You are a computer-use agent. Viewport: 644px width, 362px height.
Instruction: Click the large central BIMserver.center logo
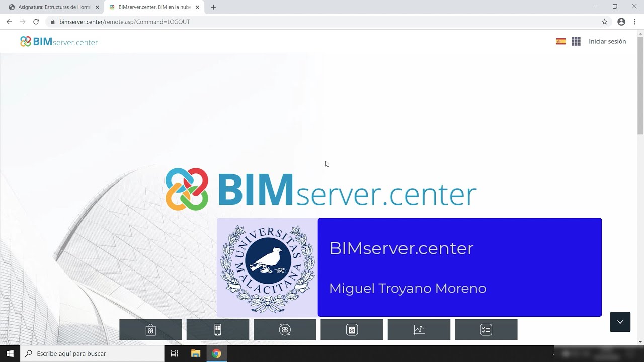pyautogui.click(x=321, y=190)
